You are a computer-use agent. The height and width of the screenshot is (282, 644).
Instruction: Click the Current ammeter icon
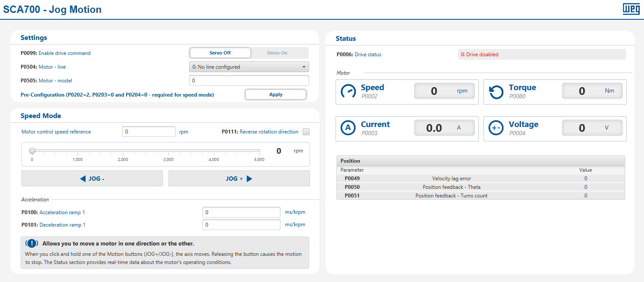348,128
